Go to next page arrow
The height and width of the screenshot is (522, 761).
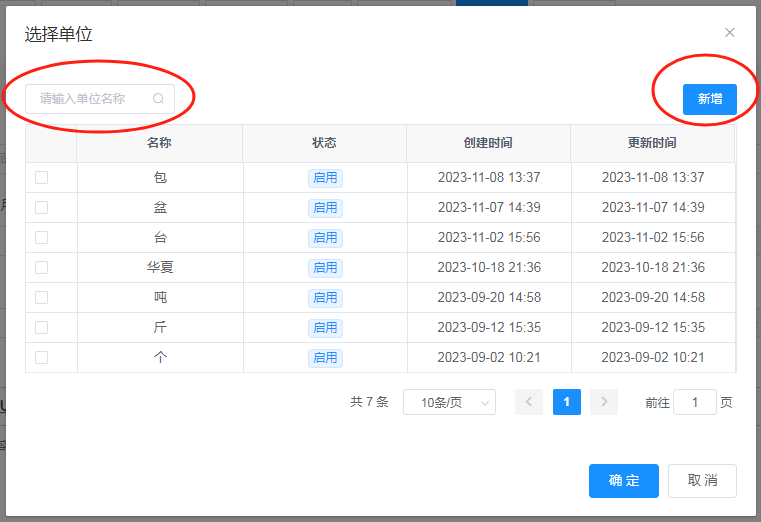click(x=603, y=402)
